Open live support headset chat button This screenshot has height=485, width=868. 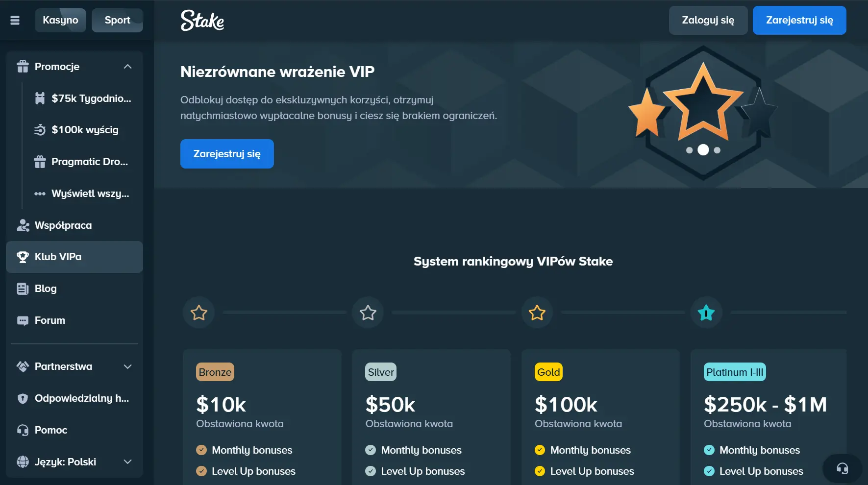tap(842, 469)
